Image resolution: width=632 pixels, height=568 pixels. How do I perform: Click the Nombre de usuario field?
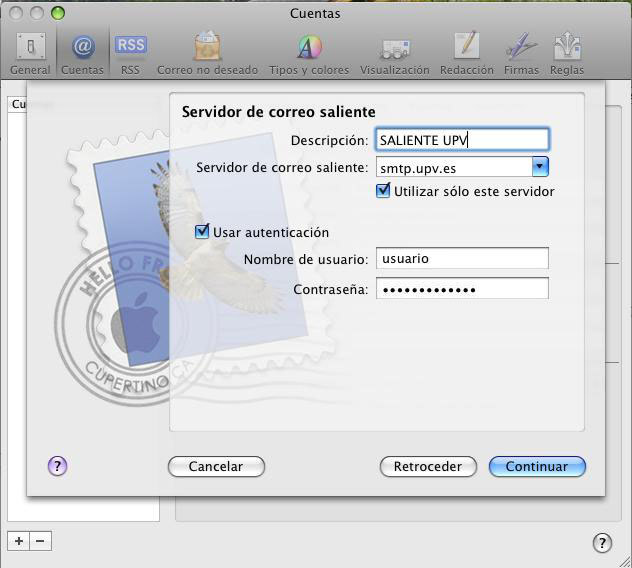pyautogui.click(x=462, y=259)
